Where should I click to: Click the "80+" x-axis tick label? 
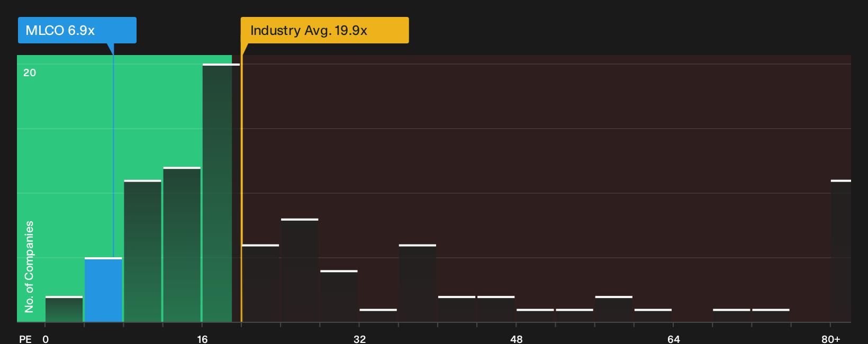click(x=831, y=339)
